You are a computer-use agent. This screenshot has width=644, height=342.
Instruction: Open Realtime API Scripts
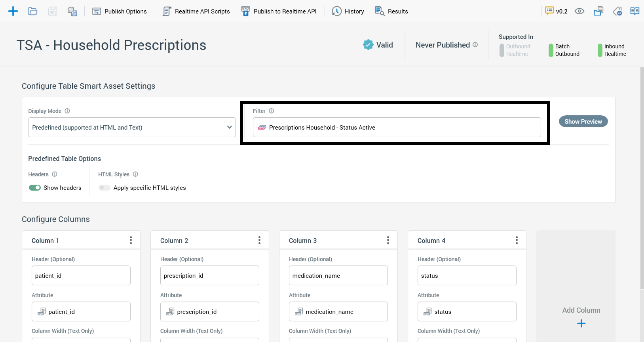[196, 11]
